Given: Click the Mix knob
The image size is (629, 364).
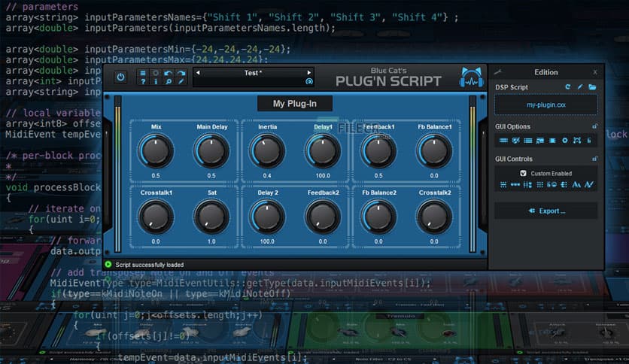Looking at the screenshot, I should pos(156,150).
